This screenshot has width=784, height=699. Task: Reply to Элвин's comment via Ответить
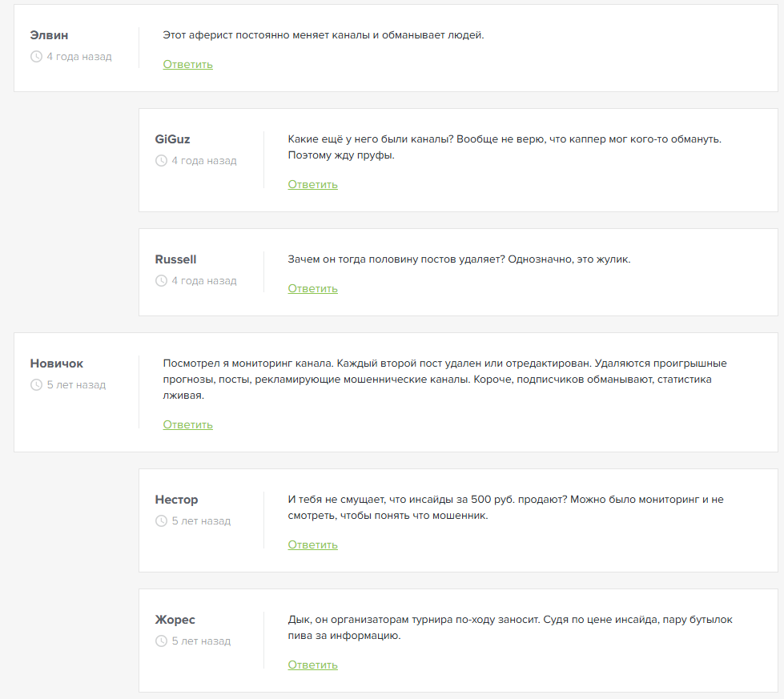pos(188,65)
